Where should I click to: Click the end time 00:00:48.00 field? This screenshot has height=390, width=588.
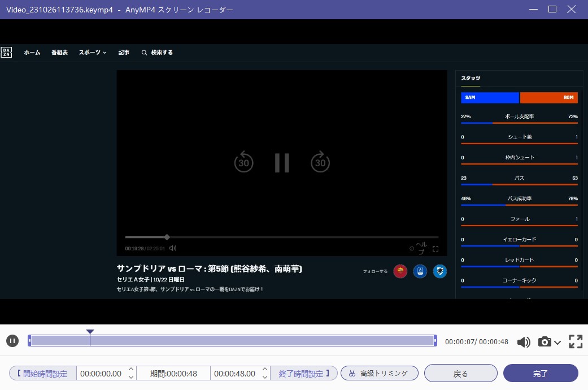(234, 374)
